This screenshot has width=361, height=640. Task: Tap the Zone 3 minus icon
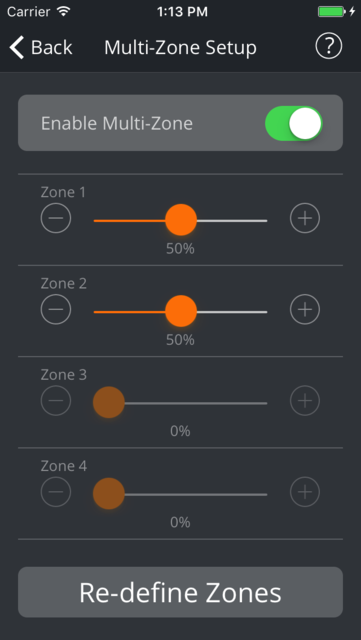(56, 401)
